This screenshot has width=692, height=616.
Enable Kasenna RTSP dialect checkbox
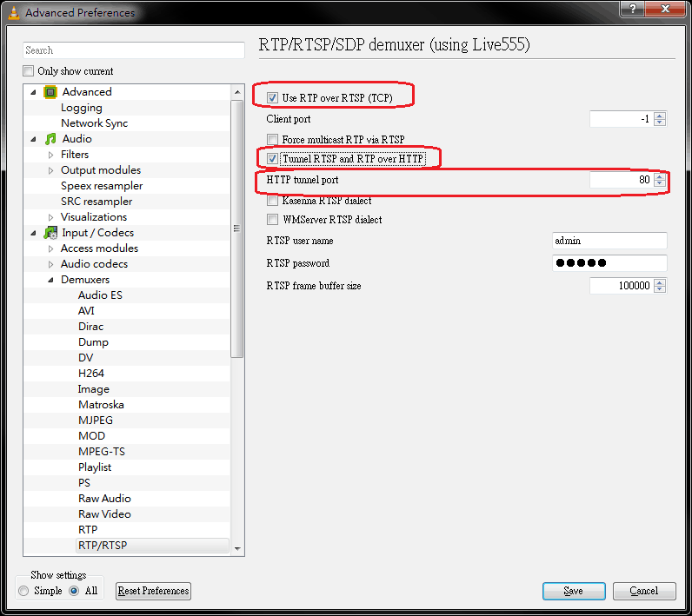point(272,201)
